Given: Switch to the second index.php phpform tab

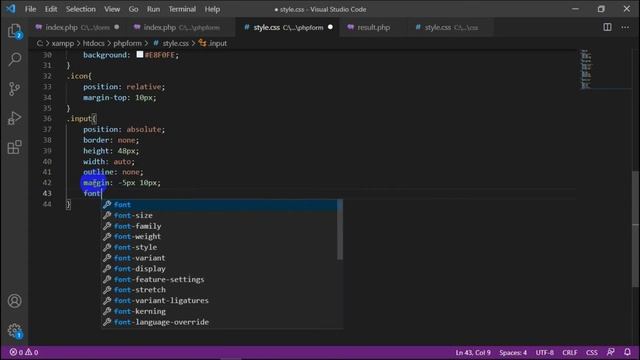Looking at the screenshot, I should coord(182,27).
